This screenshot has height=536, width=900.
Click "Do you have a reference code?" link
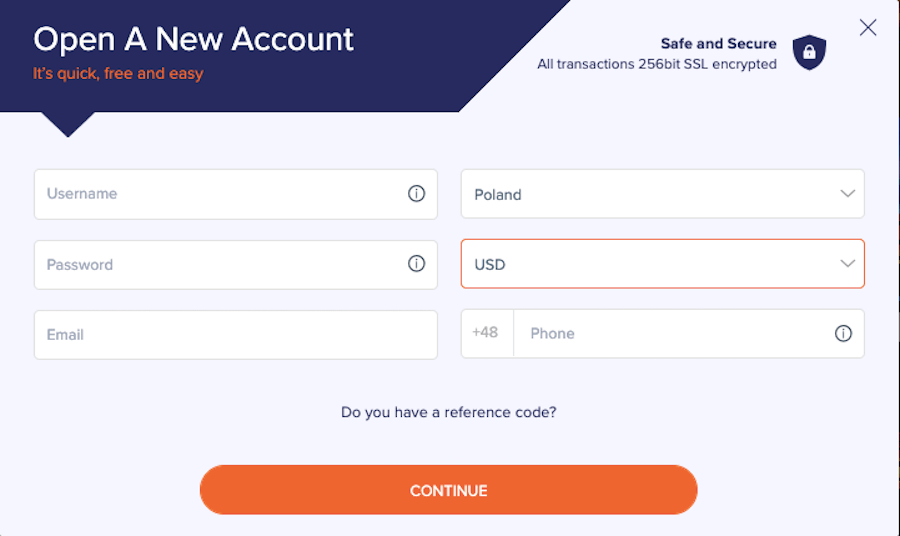[x=449, y=412]
